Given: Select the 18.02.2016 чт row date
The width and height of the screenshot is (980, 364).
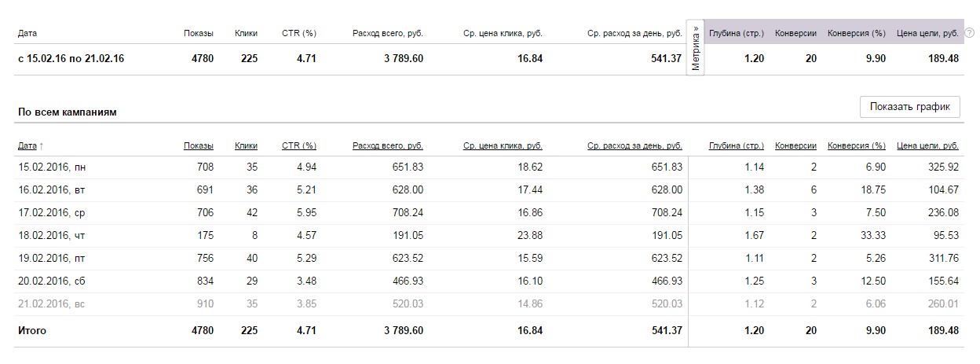Looking at the screenshot, I should [50, 235].
